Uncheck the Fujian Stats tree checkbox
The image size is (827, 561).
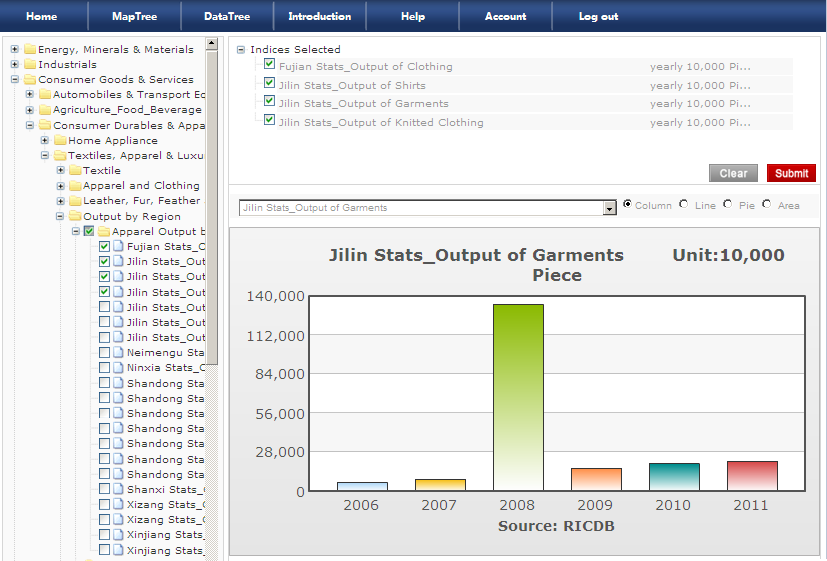coord(104,246)
